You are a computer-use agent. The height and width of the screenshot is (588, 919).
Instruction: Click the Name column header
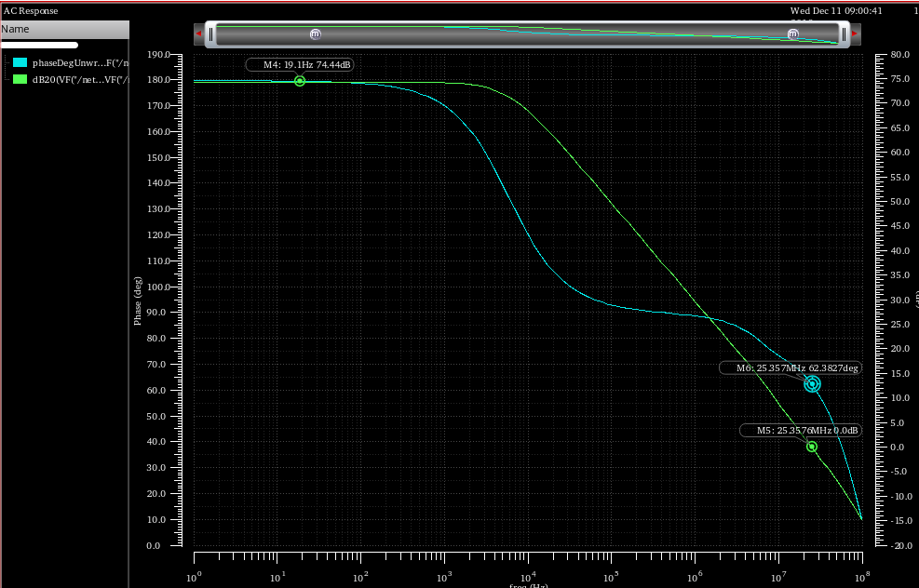64,29
